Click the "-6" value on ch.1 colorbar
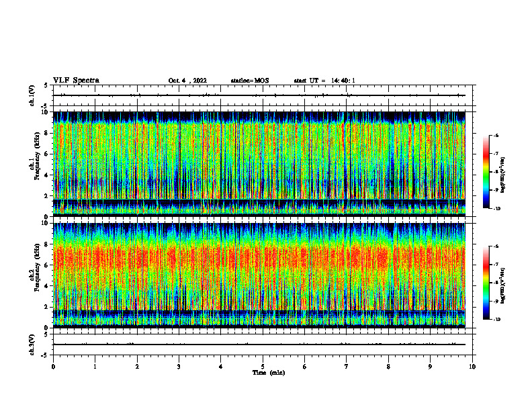Screen dimensions: 532x411 (x=496, y=135)
